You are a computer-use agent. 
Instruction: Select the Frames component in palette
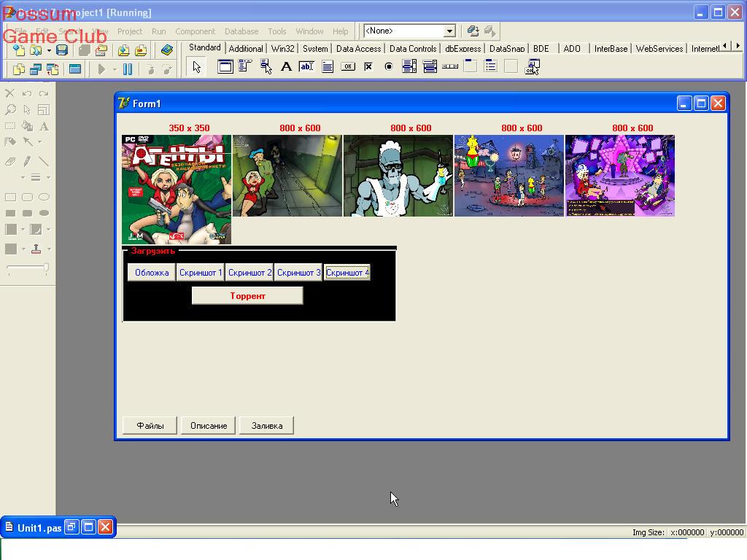225,66
